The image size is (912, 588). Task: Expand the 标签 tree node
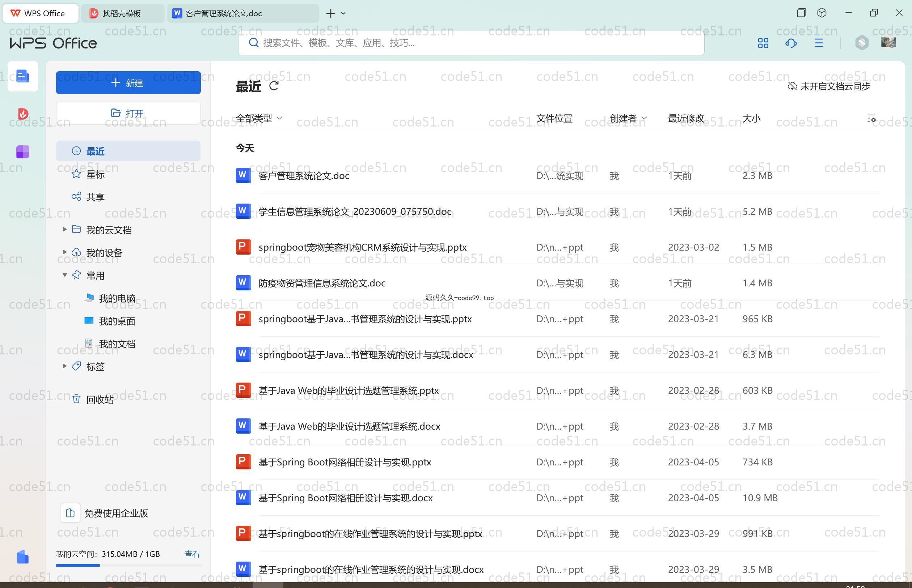(64, 366)
